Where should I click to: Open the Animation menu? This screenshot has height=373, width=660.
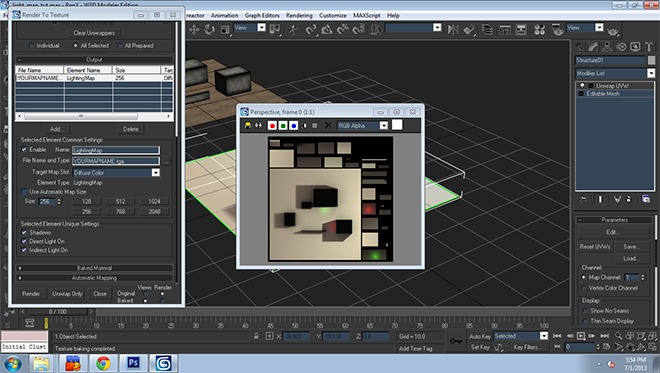pos(224,15)
